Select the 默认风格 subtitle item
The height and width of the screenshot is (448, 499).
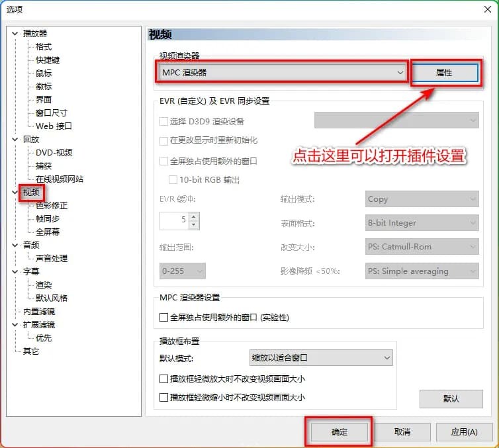click(x=52, y=298)
